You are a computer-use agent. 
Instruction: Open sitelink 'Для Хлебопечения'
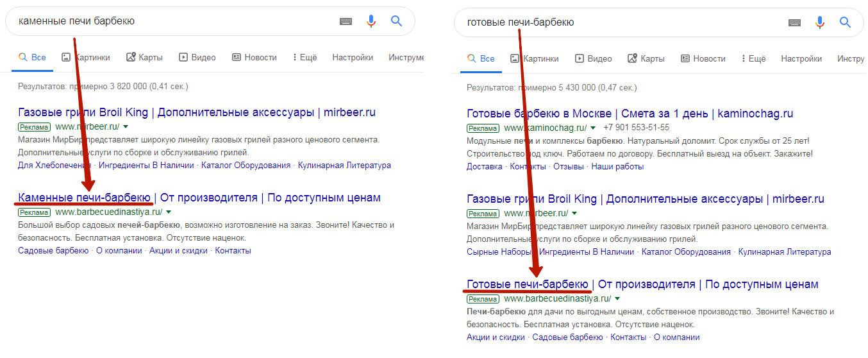tap(54, 165)
